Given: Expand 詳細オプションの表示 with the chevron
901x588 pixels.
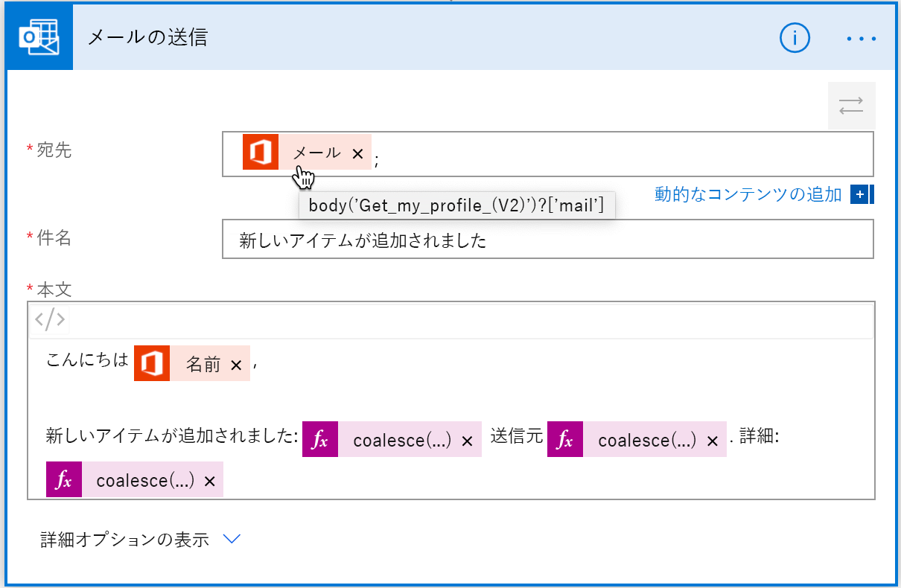Looking at the screenshot, I should 232,538.
